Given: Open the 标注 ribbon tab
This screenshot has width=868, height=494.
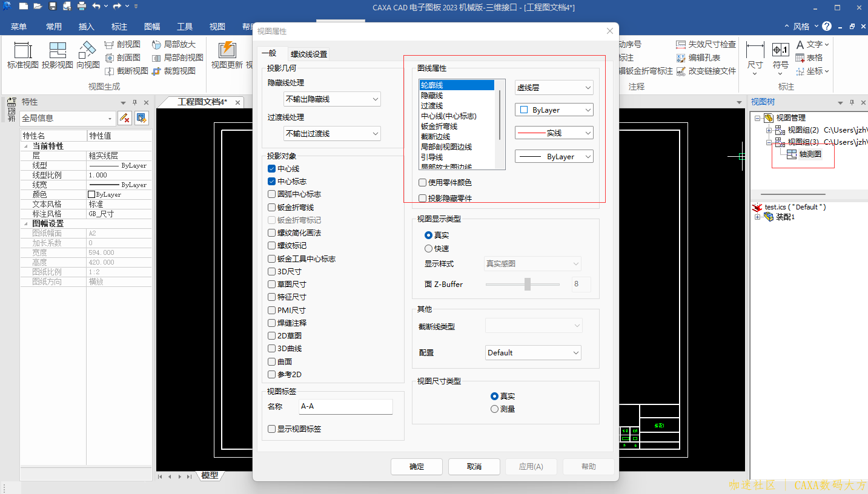Looking at the screenshot, I should (x=119, y=27).
